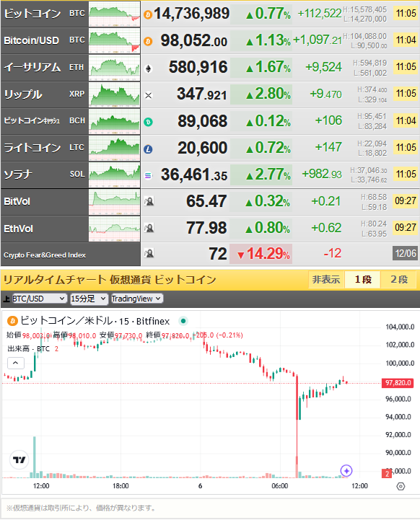Viewport: 420px width, 520px height.
Task: Click the 100,000.0 price axis label
Action: (x=400, y=363)
